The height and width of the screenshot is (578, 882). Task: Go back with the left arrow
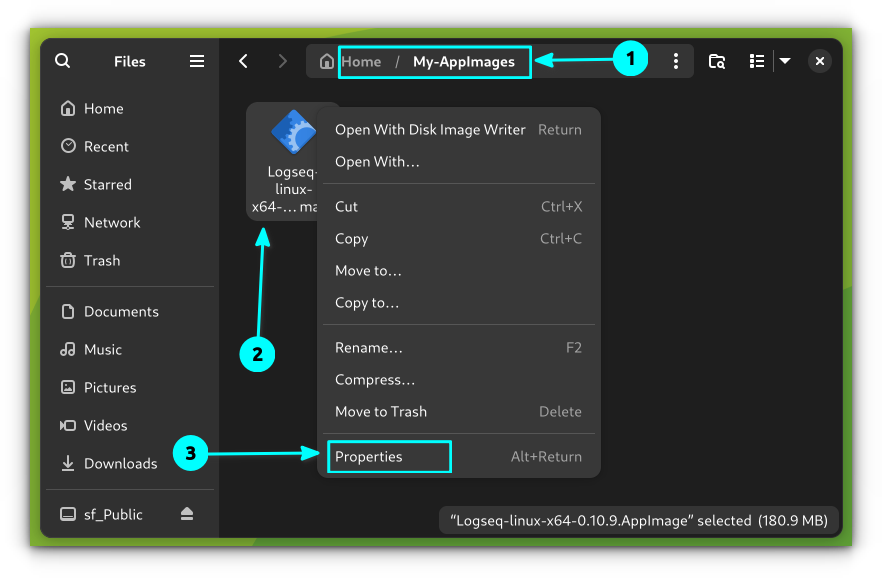tap(243, 61)
